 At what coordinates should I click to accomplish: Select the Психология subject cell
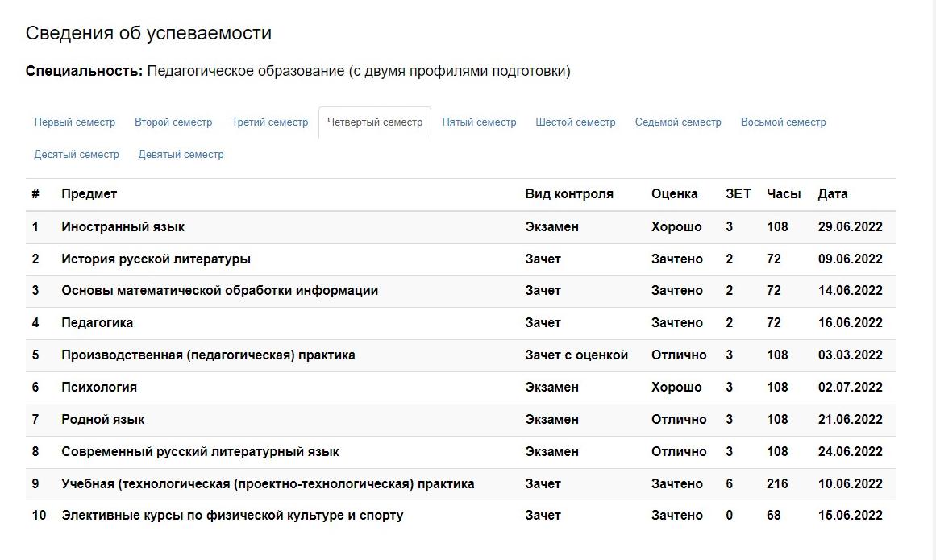99,387
